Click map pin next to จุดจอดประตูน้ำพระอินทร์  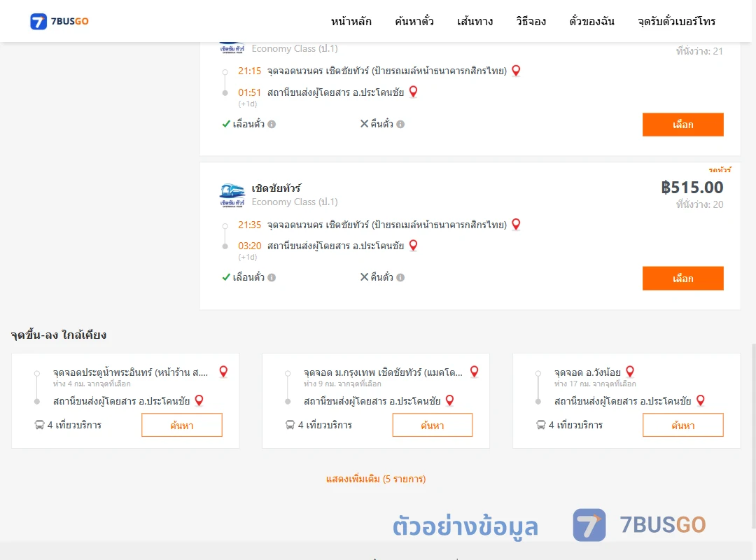pos(223,372)
